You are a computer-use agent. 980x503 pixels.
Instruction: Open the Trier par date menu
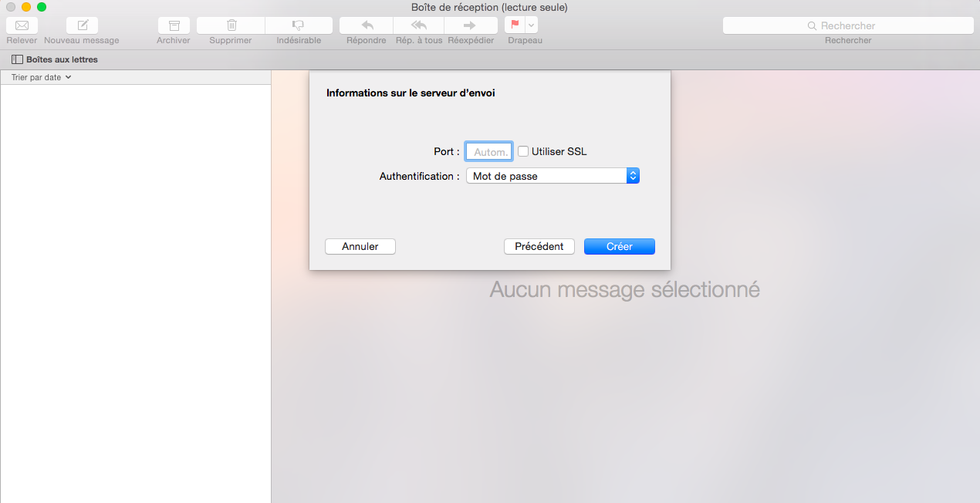coord(42,77)
